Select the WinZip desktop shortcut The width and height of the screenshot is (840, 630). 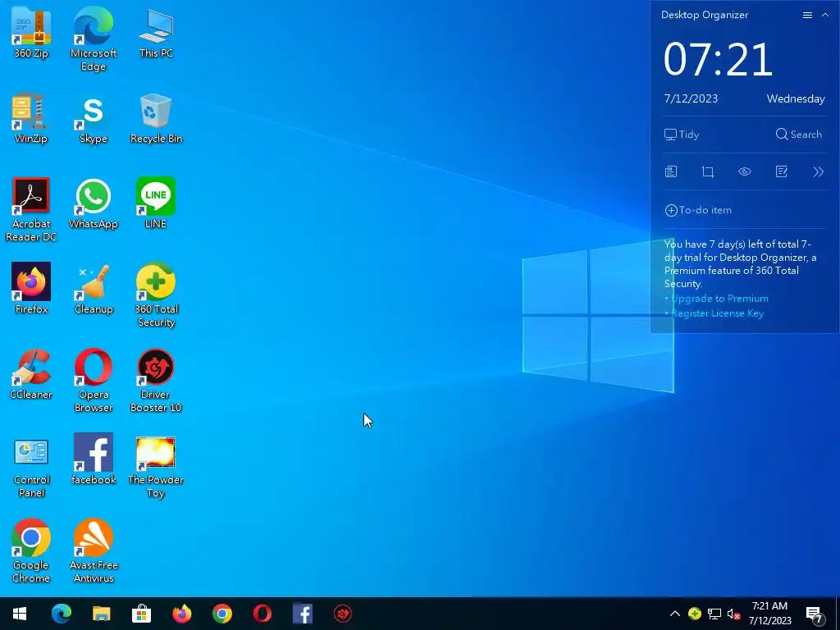point(31,118)
